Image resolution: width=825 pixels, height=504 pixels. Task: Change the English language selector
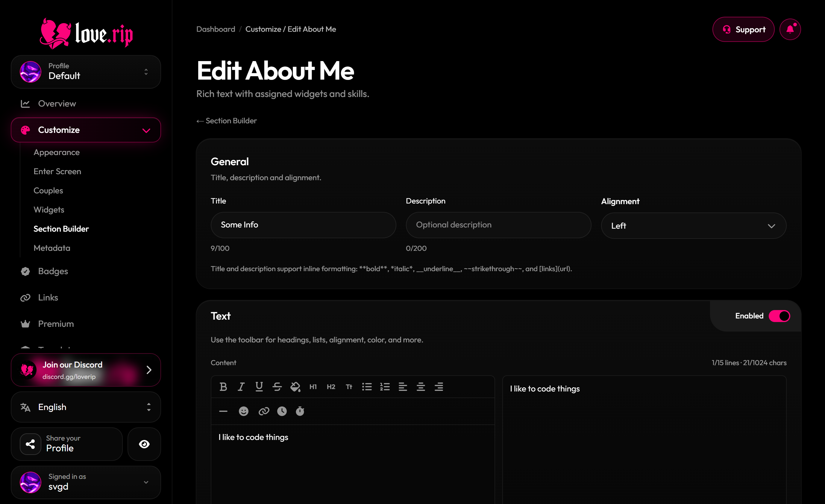pyautogui.click(x=86, y=407)
